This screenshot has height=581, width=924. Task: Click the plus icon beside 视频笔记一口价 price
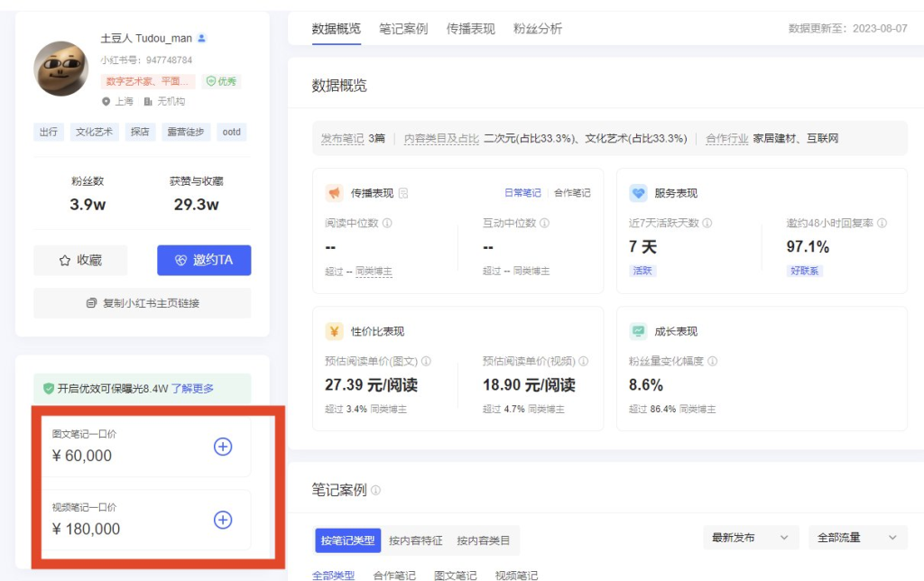pos(222,520)
